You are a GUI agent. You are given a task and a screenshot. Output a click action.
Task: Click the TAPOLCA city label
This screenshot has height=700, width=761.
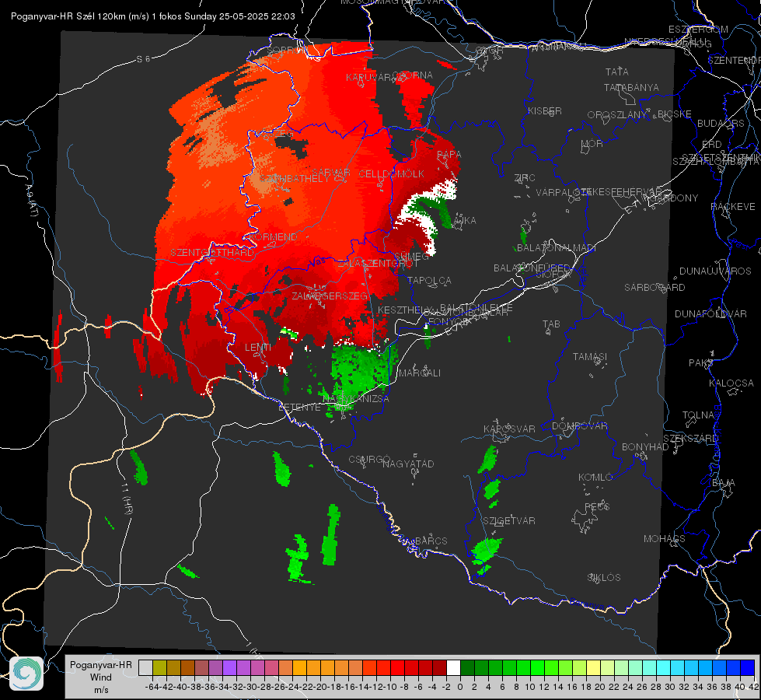coord(429,280)
